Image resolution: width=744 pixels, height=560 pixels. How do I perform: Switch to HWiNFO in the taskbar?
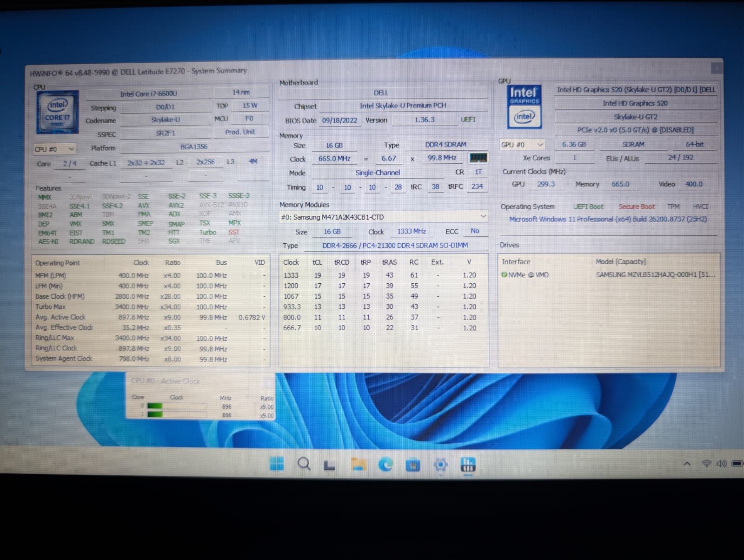pos(467,464)
